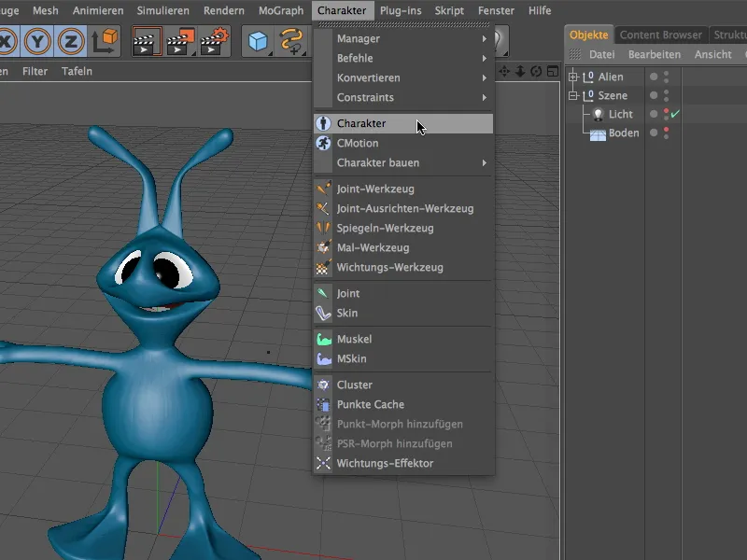Open Ansicht menu in object manager
The width and height of the screenshot is (747, 560).
(x=713, y=55)
